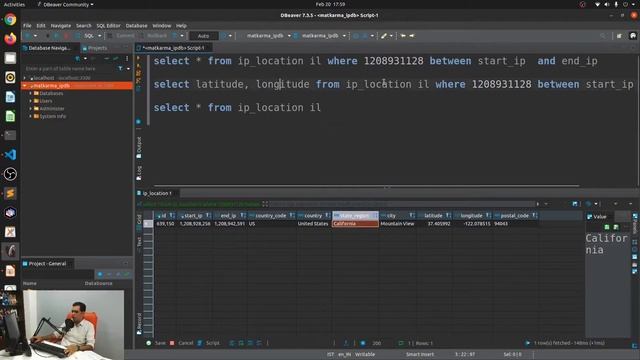
Task: Open the SQL editor toolbar button
Action: pos(88,36)
